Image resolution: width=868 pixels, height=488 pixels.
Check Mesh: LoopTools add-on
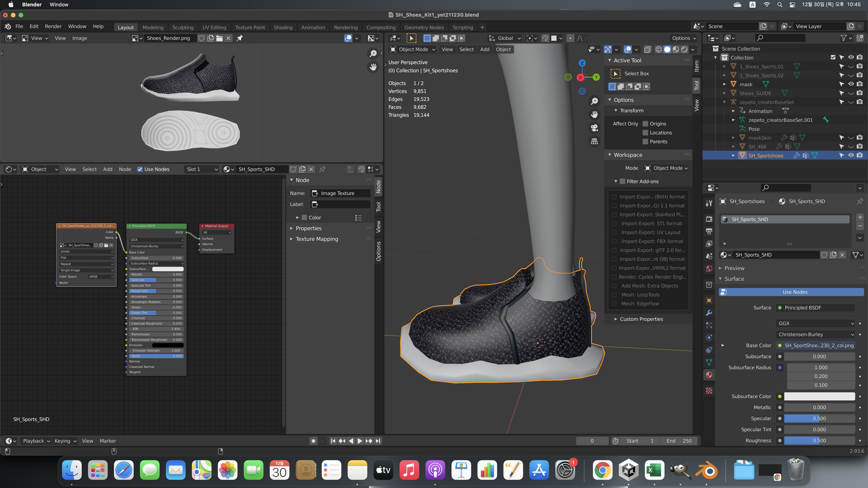click(614, 295)
